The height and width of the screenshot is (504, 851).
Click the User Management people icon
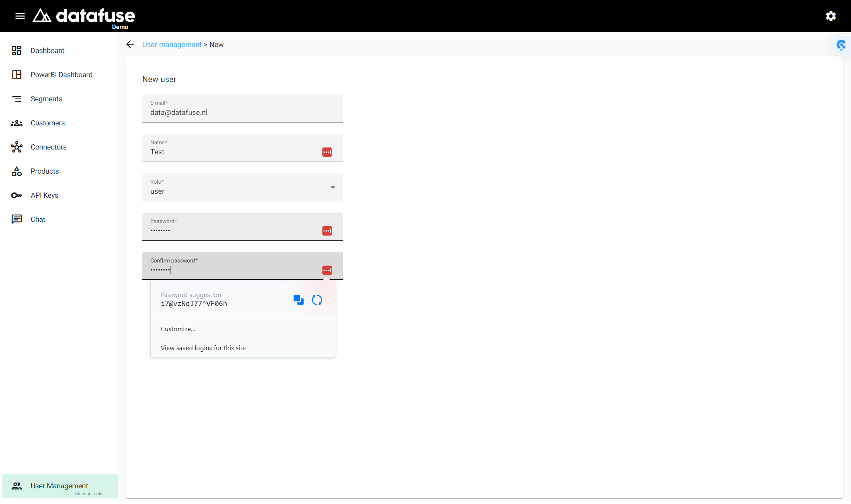pos(16,486)
